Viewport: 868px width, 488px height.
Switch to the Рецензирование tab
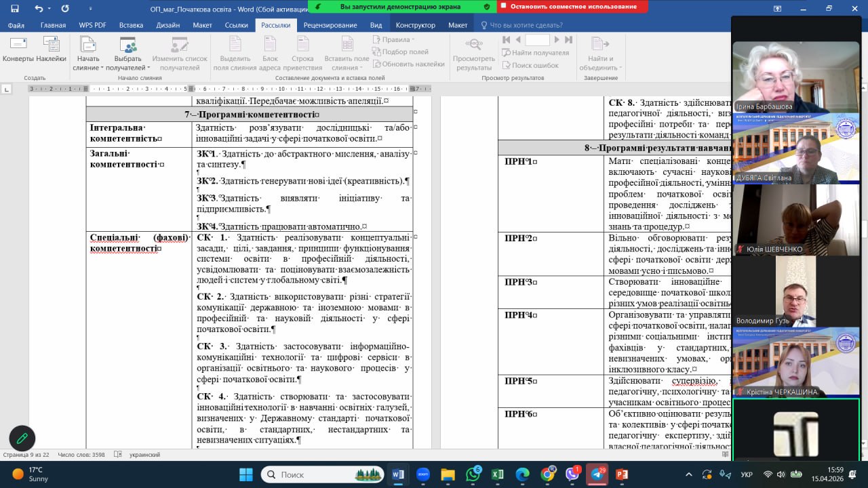[330, 25]
